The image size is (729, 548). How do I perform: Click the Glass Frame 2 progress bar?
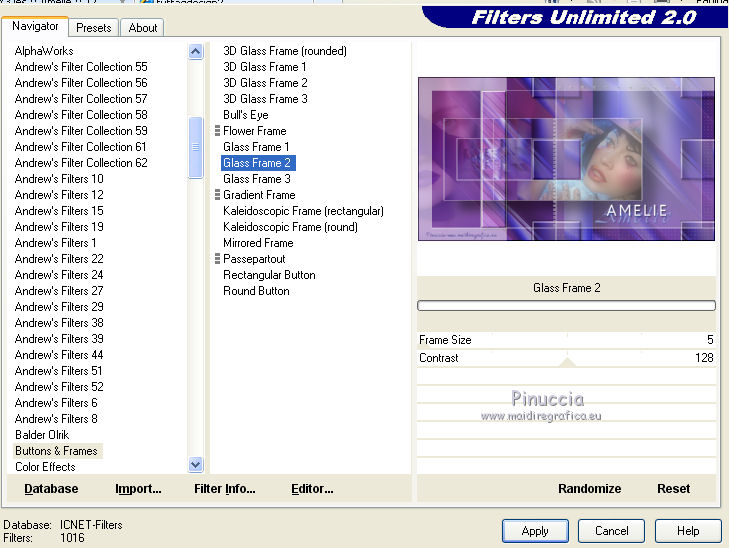point(566,305)
